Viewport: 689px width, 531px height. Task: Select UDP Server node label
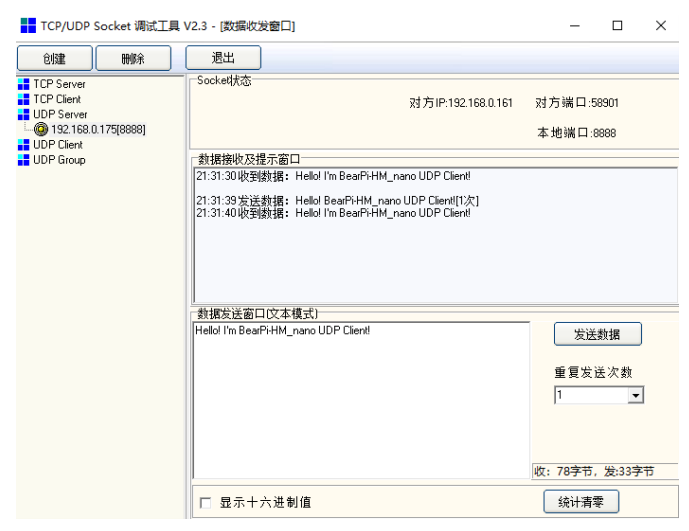coord(60,114)
